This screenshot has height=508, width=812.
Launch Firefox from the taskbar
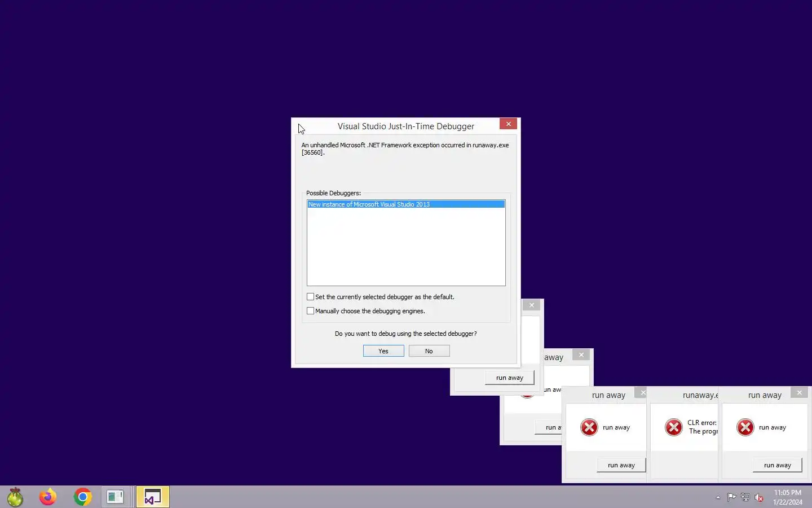tap(48, 497)
